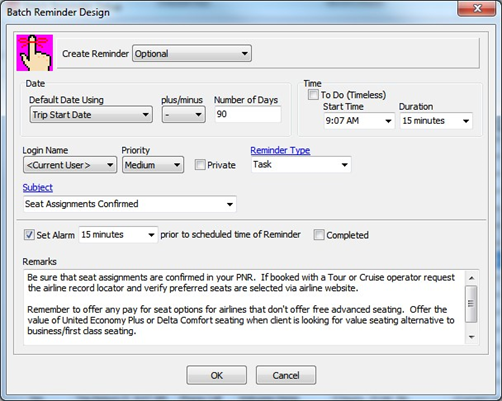Open the Task reminder type dropdown
The width and height of the screenshot is (502, 401).
pyautogui.click(x=301, y=164)
